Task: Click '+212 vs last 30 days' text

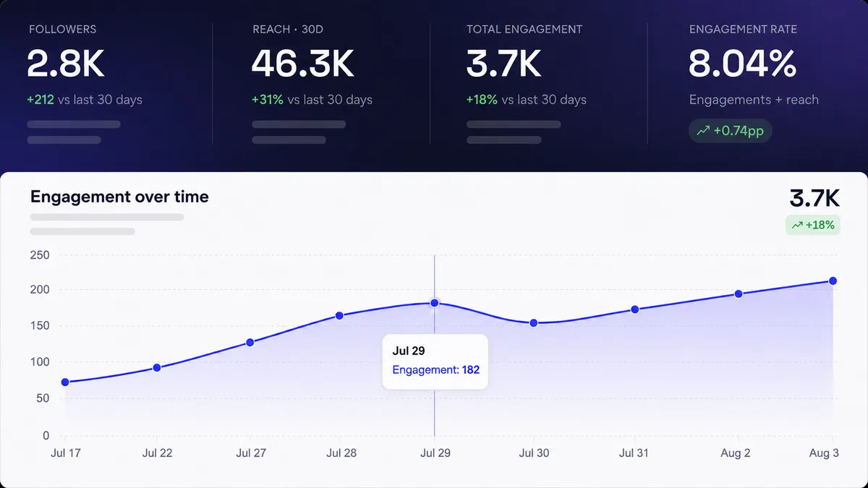Action: pyautogui.click(x=85, y=100)
